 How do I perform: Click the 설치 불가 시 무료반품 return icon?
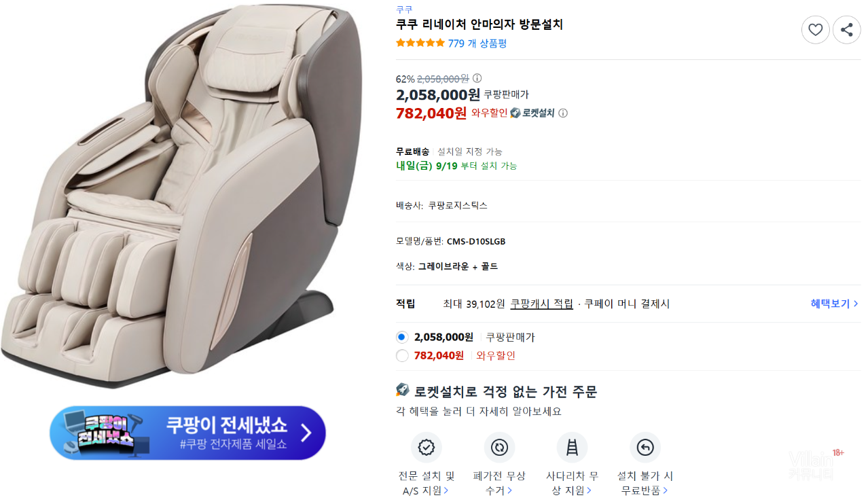(x=645, y=448)
